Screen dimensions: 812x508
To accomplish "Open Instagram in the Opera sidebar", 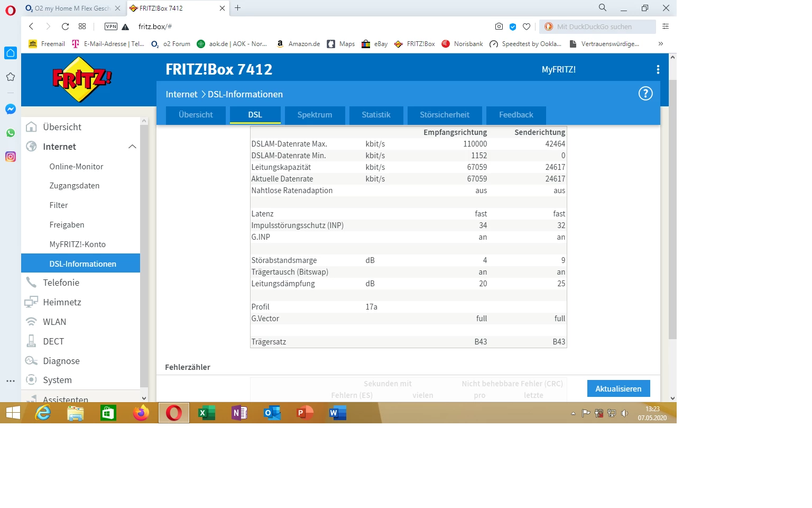I will pyautogui.click(x=11, y=157).
